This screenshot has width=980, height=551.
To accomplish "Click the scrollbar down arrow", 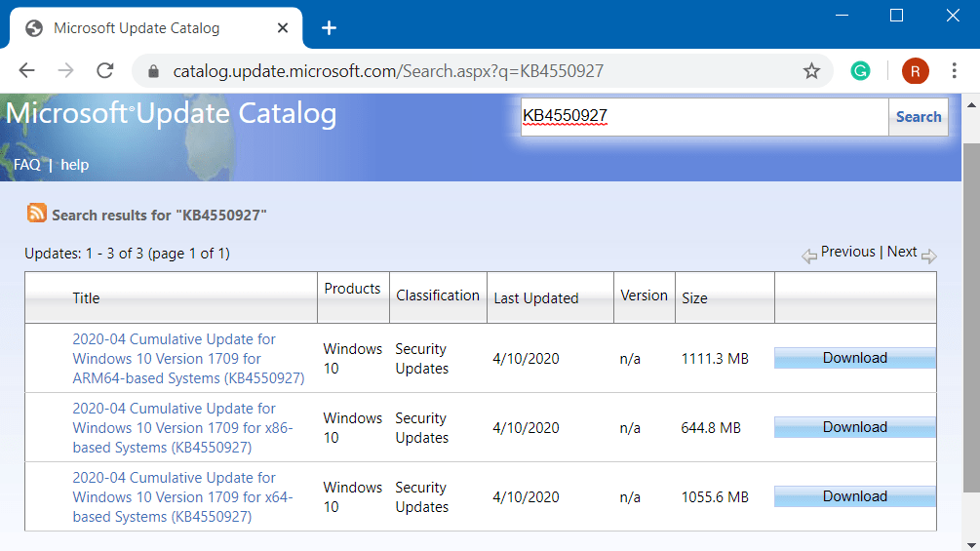I will click(971, 543).
